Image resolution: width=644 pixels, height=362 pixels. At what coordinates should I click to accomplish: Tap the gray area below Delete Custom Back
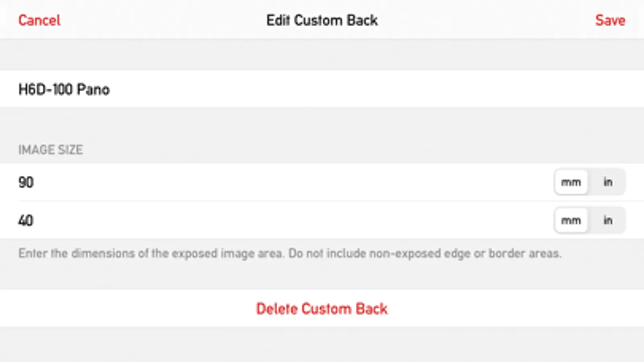[322, 344]
